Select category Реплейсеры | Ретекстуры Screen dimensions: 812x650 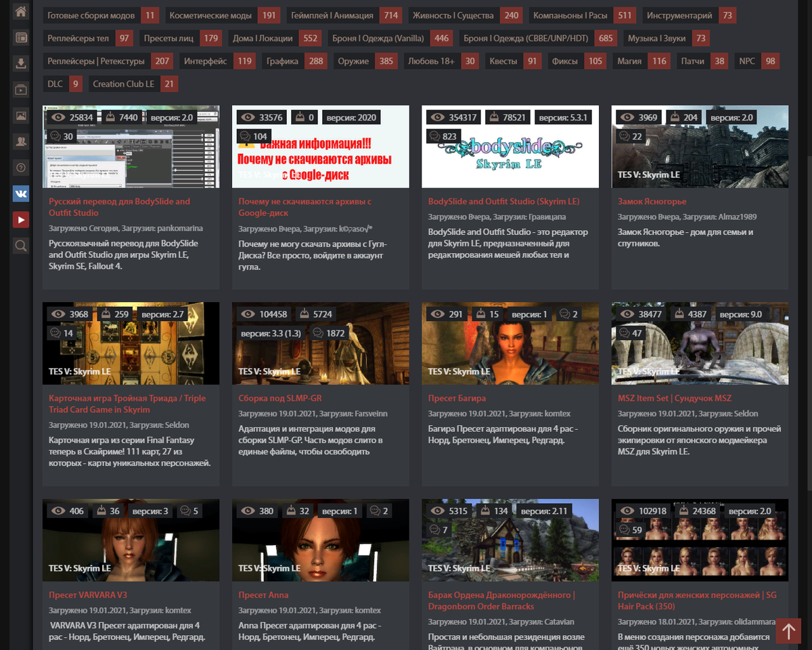[x=108, y=62]
